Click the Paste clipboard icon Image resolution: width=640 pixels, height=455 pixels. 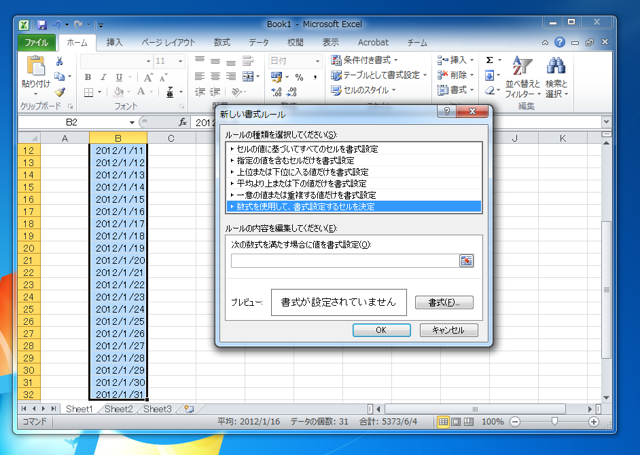[x=36, y=66]
